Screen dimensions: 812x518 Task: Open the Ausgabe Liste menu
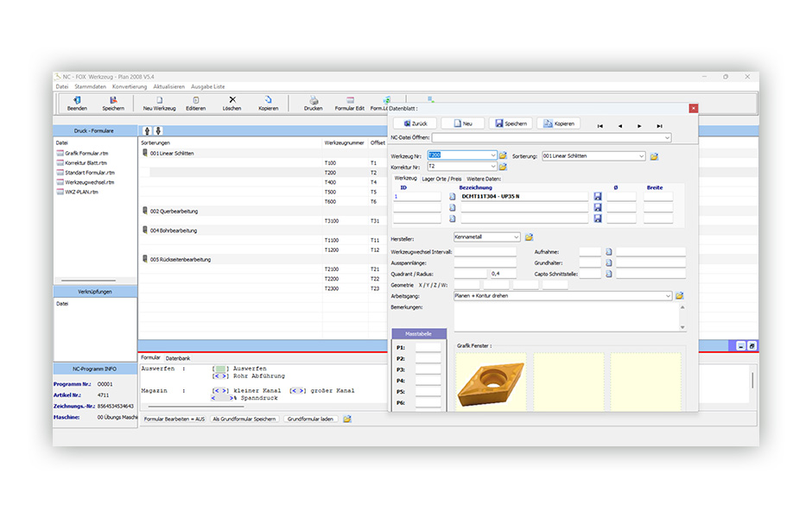point(207,86)
